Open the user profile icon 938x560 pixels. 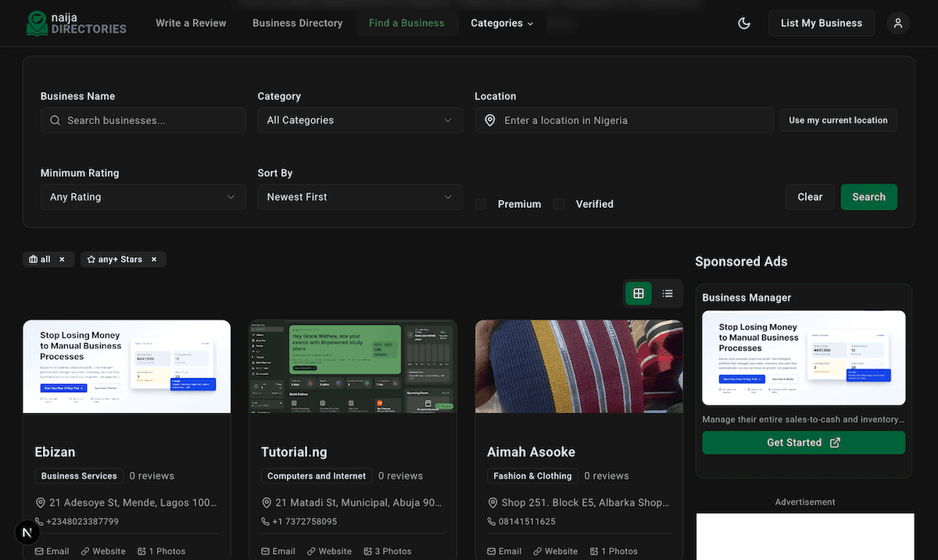898,23
